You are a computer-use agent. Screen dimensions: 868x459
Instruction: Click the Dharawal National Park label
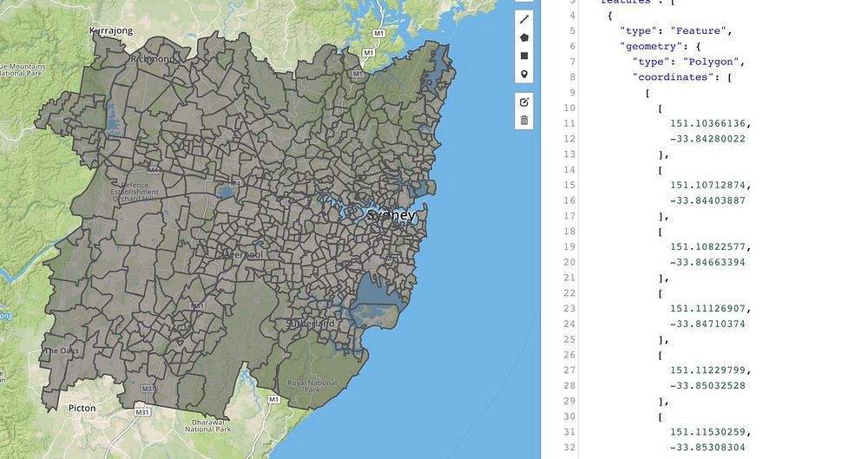click(x=208, y=425)
